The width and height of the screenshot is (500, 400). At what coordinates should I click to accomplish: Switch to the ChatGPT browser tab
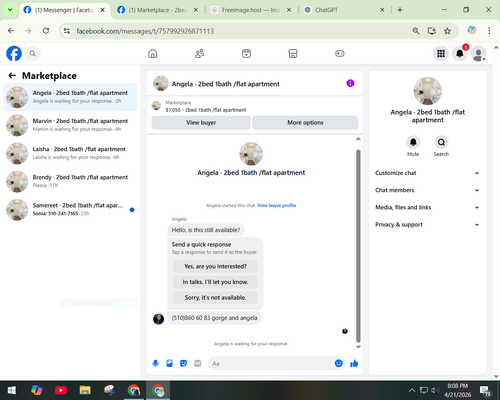coord(344,10)
